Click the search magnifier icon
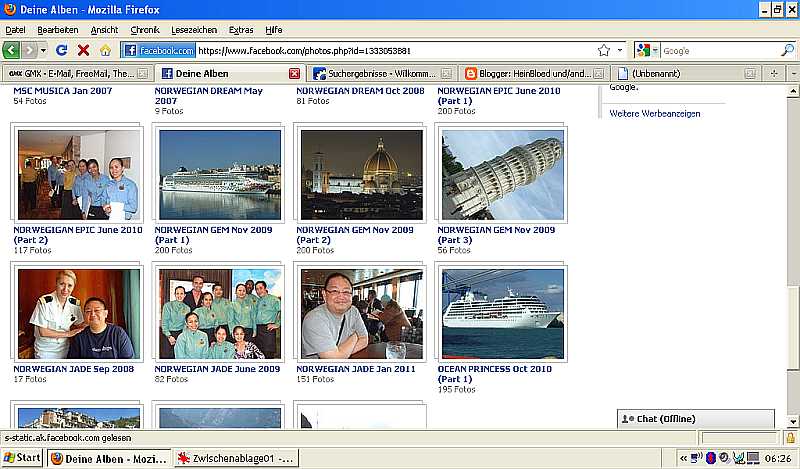This screenshot has width=800, height=469. (787, 50)
